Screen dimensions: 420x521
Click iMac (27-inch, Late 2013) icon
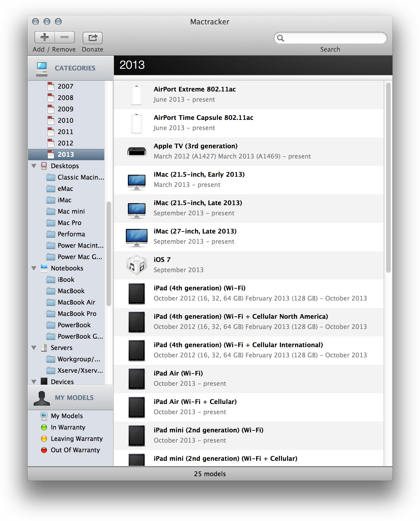click(x=137, y=238)
